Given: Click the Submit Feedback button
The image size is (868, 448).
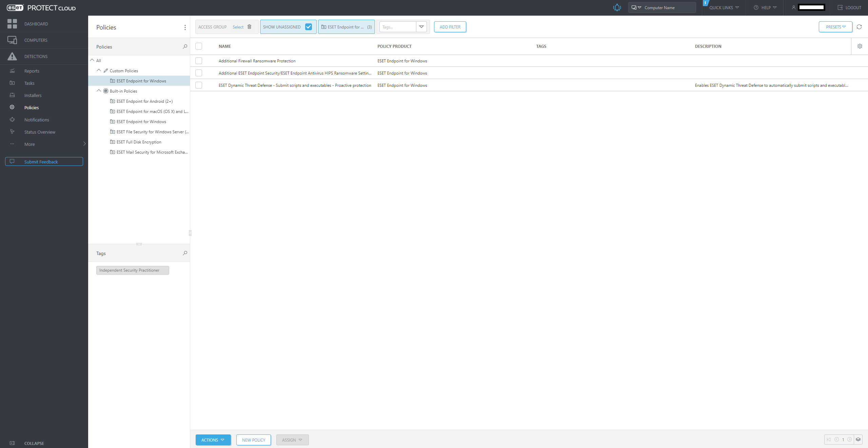Looking at the screenshot, I should pyautogui.click(x=44, y=161).
